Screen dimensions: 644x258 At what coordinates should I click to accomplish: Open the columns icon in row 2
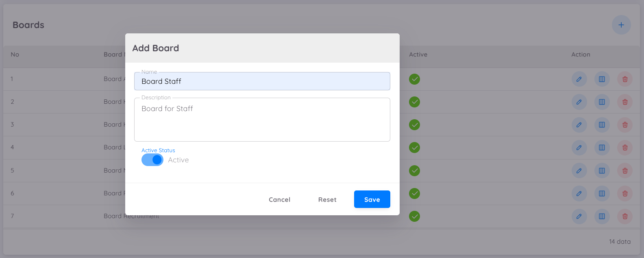coord(602,102)
